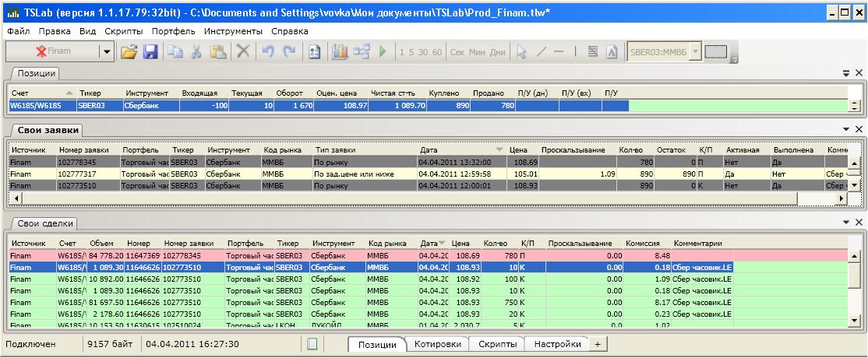Screen dimensions: 868x358
Task: Click the open folder icon in toolbar
Action: 129,51
